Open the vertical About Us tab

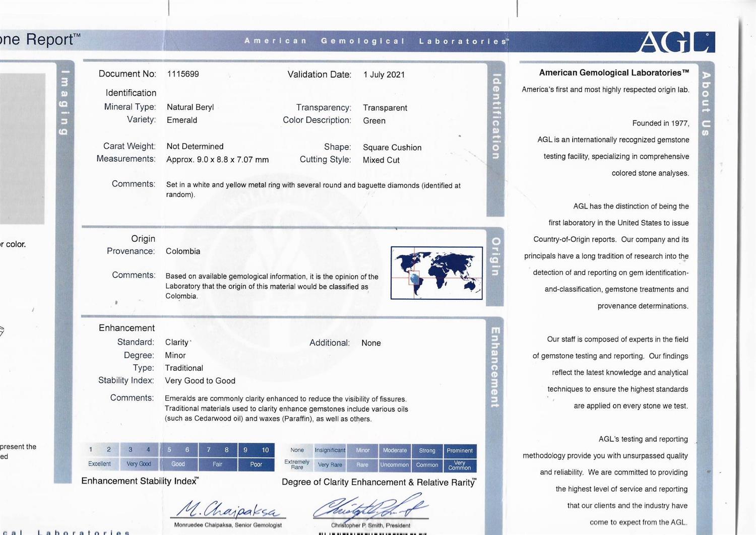point(706,104)
